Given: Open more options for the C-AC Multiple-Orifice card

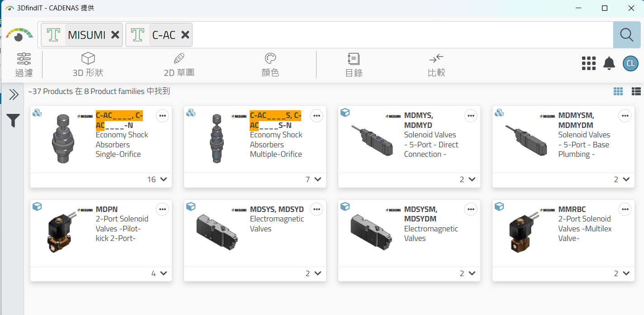Looking at the screenshot, I should [317, 116].
